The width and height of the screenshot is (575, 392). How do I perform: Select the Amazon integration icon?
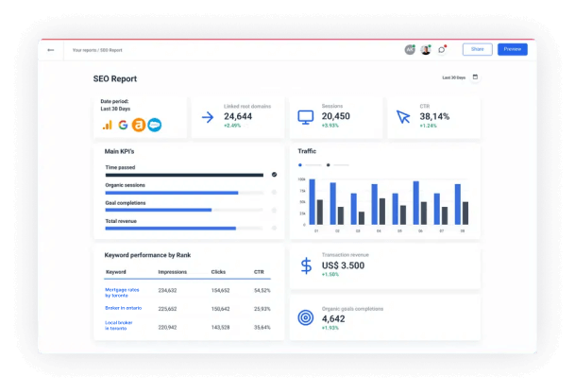coord(138,124)
